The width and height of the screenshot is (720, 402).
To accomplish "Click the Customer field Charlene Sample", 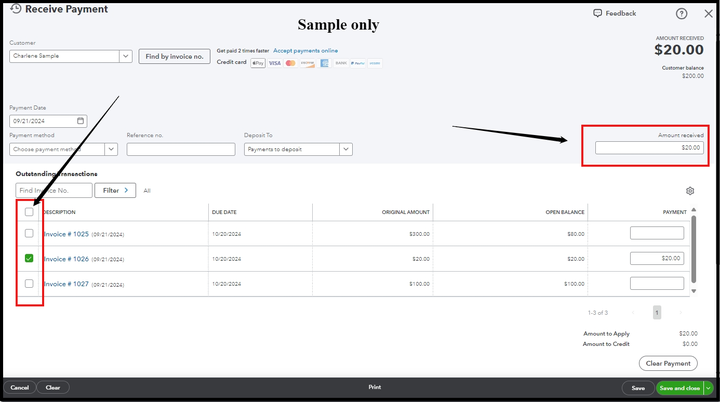I will pyautogui.click(x=64, y=56).
